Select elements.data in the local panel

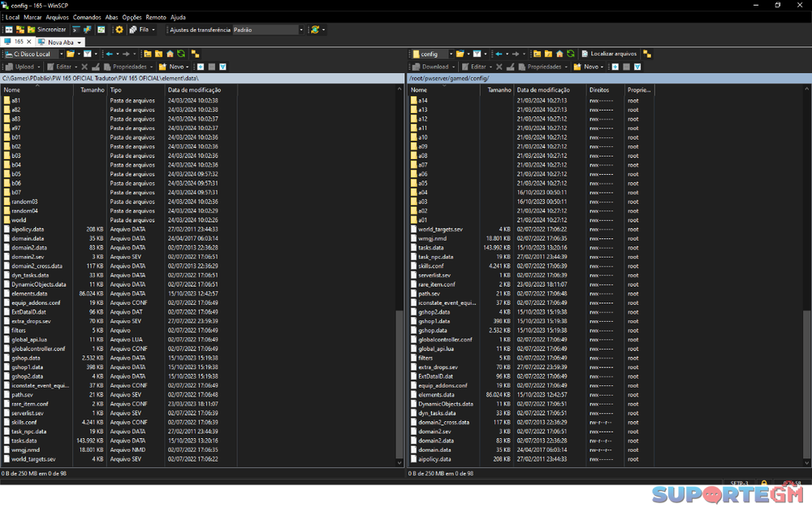click(29, 293)
